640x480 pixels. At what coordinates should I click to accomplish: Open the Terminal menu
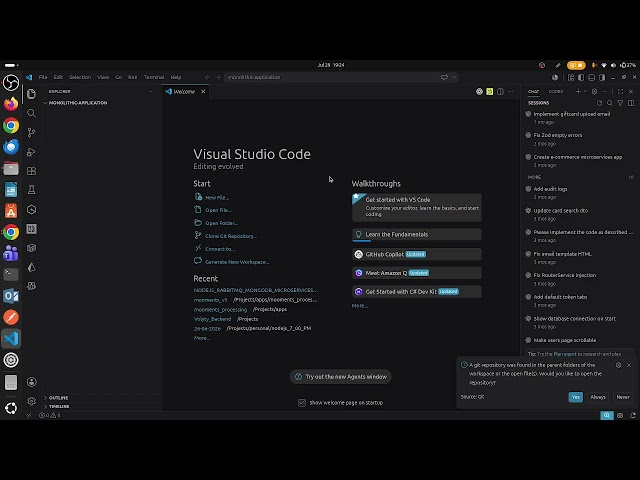click(x=154, y=77)
